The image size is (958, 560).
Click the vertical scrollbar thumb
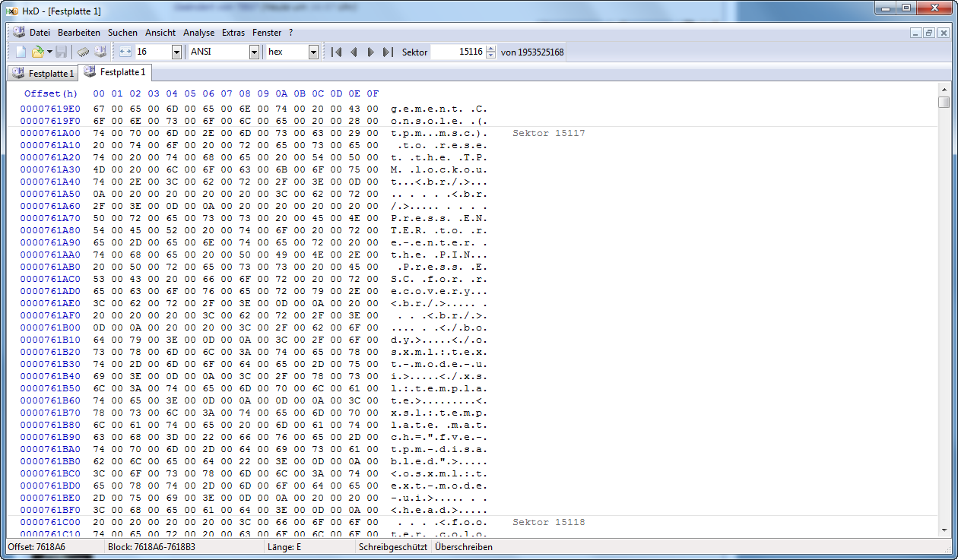(944, 102)
